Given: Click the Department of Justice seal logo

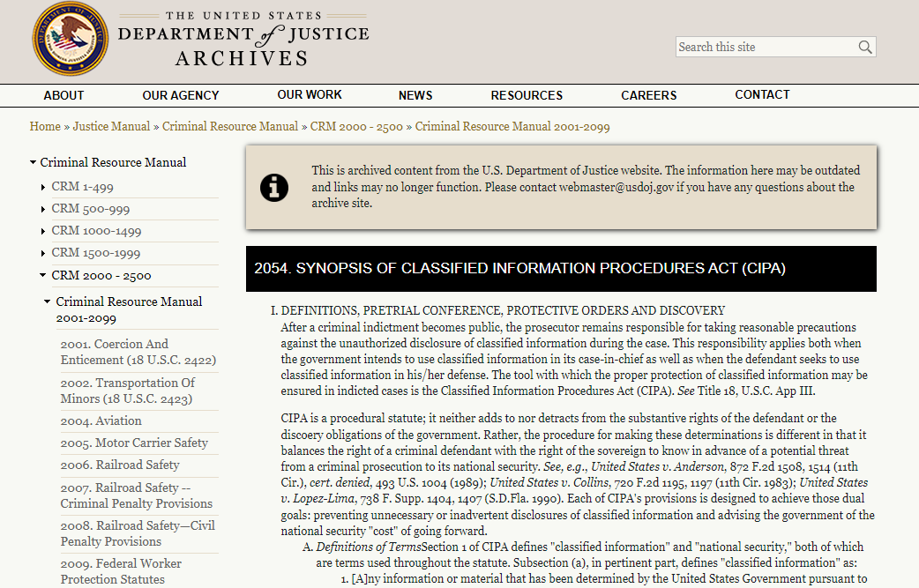Looking at the screenshot, I should pos(71,39).
